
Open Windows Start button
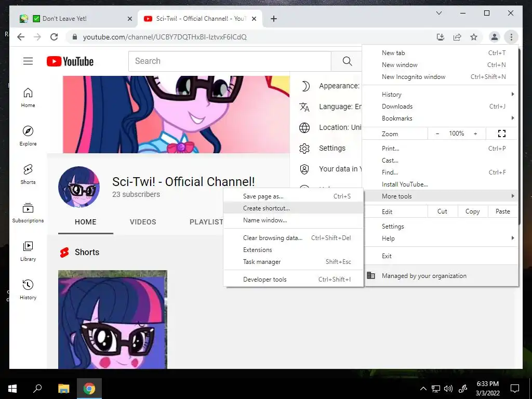click(x=12, y=388)
